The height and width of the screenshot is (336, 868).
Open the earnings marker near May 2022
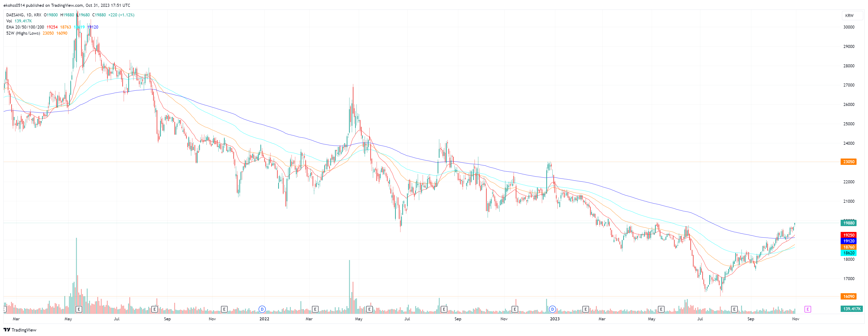[369, 309]
